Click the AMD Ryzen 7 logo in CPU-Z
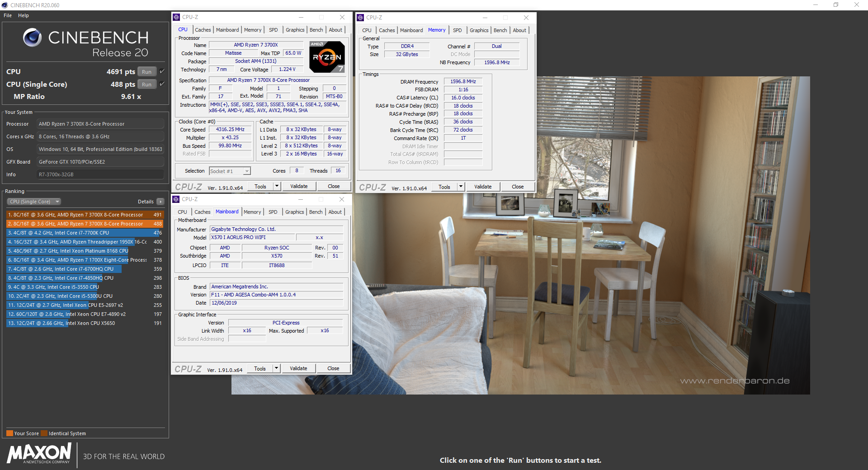 point(327,57)
